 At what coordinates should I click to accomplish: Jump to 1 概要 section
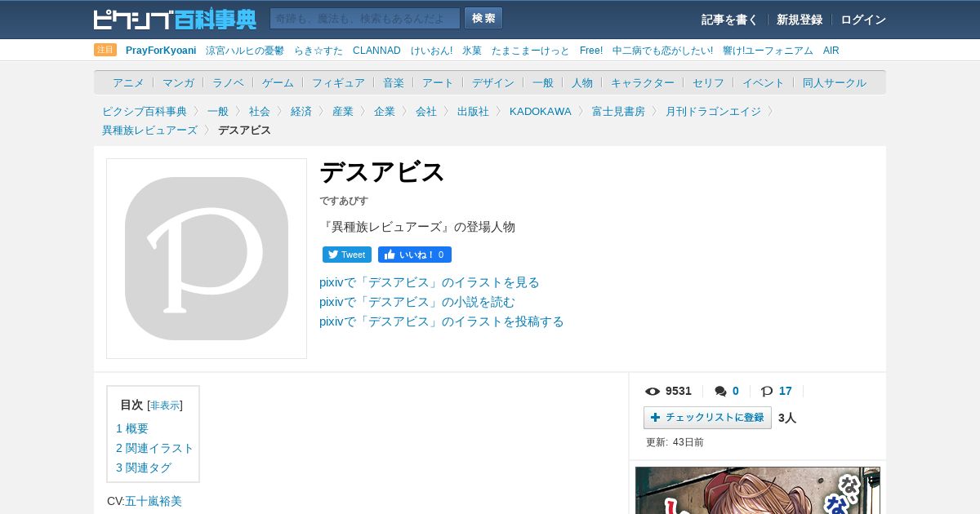(132, 428)
